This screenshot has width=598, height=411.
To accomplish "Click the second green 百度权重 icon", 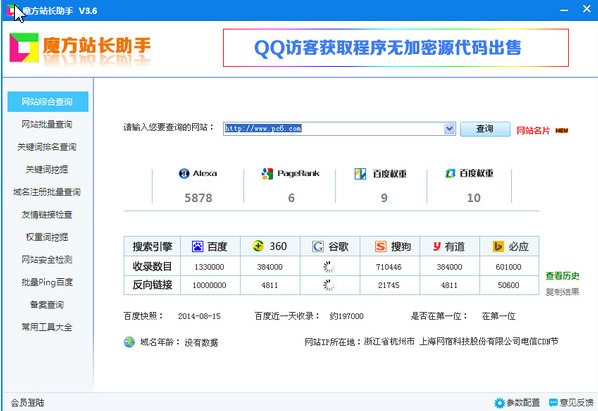I will tap(450, 173).
